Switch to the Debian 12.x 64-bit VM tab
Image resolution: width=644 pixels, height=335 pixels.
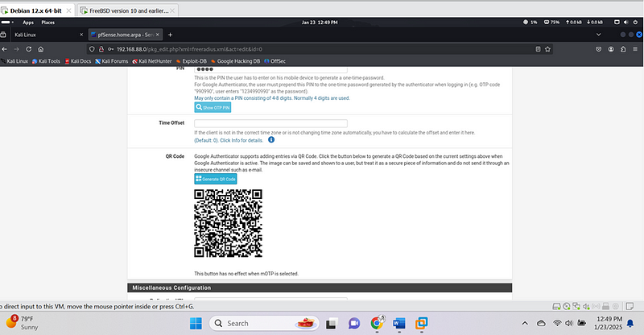[37, 10]
